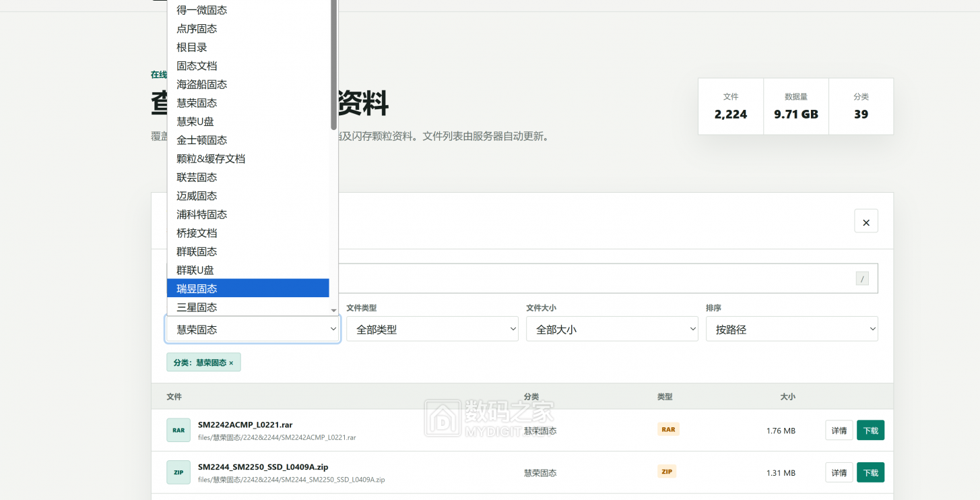Choose the 群联U盘 option
The height and width of the screenshot is (500, 980).
click(248, 270)
